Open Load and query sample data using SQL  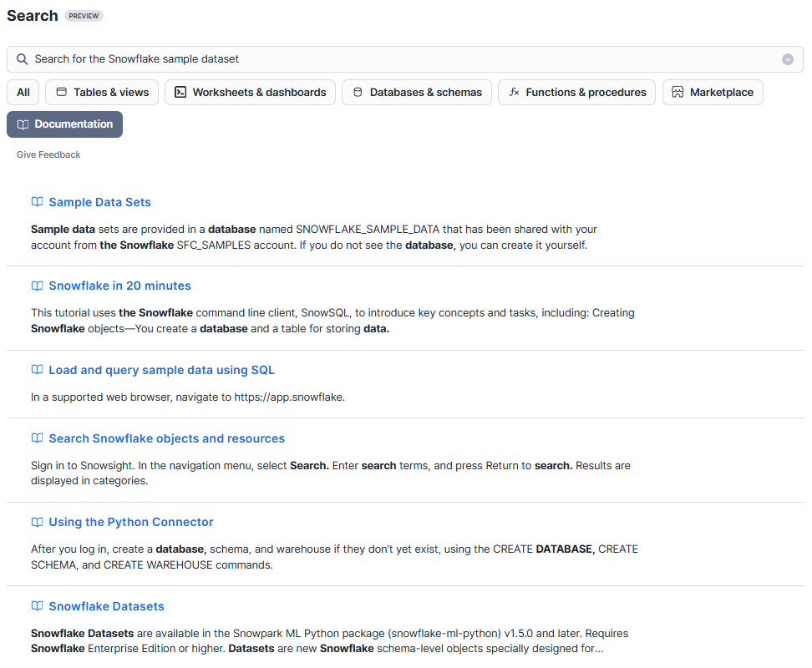coord(161,369)
